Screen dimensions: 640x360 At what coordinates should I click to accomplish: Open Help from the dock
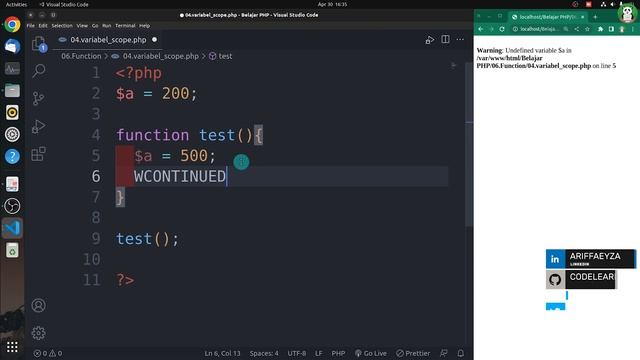point(12,156)
